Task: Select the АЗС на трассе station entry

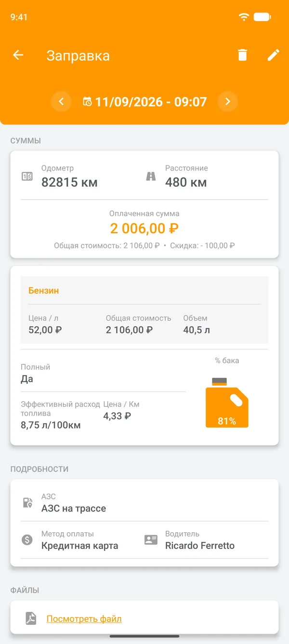Action: point(74,509)
